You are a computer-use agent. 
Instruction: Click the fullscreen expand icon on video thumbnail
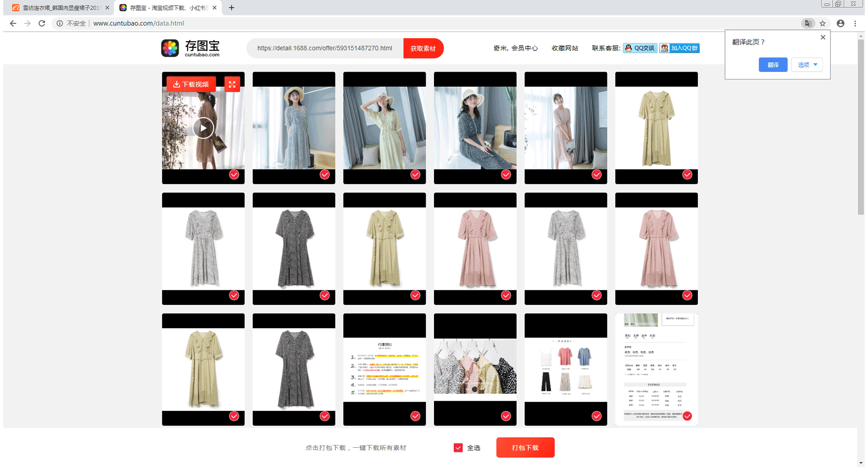pyautogui.click(x=232, y=84)
